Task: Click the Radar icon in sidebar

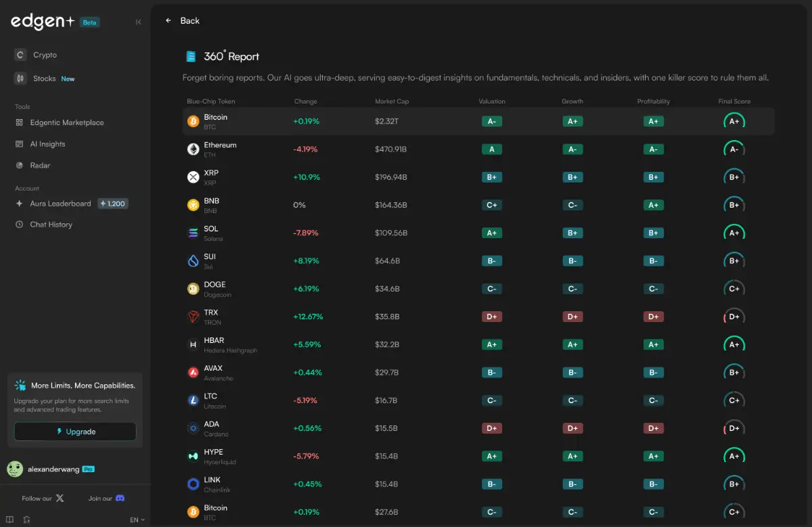Action: (19, 165)
